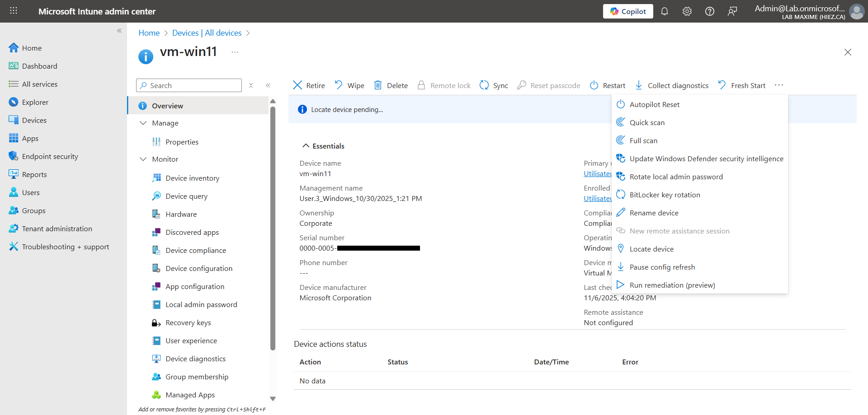Screen dimensions: 868x415
Task: Open the settings gear icon
Action: [x=687, y=11]
